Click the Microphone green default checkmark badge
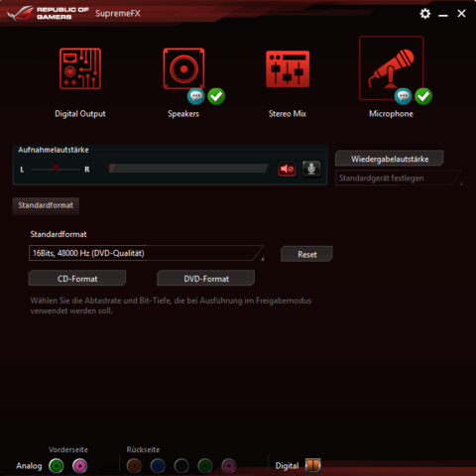The image size is (476, 476). (x=423, y=96)
